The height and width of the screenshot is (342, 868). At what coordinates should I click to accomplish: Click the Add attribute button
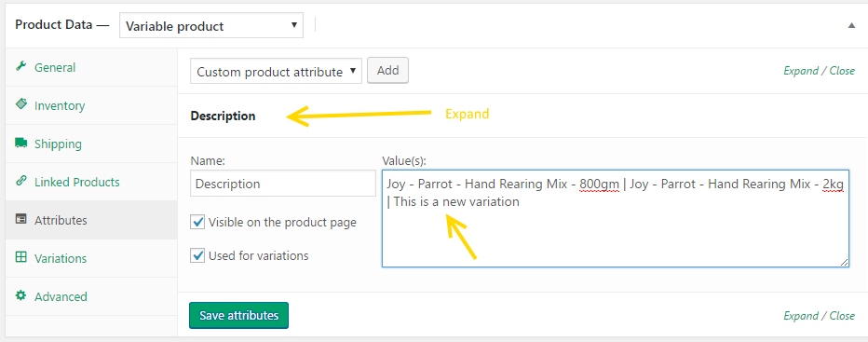388,71
